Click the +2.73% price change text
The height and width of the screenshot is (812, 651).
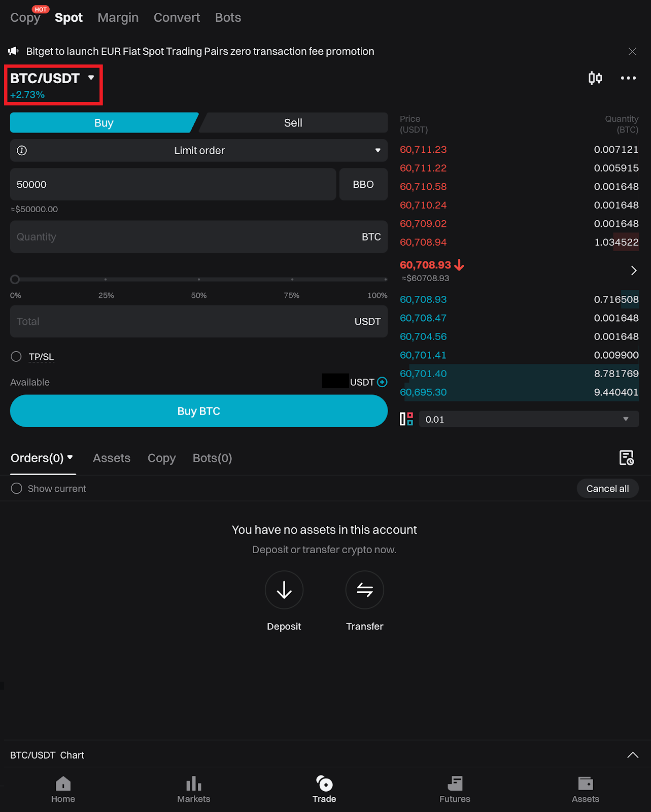point(27,95)
